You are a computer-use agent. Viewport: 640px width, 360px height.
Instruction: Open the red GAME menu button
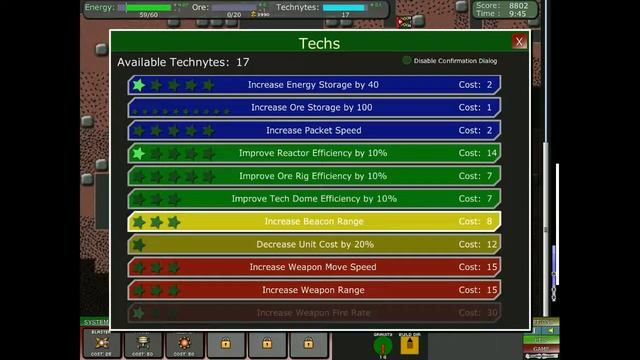tap(541, 349)
